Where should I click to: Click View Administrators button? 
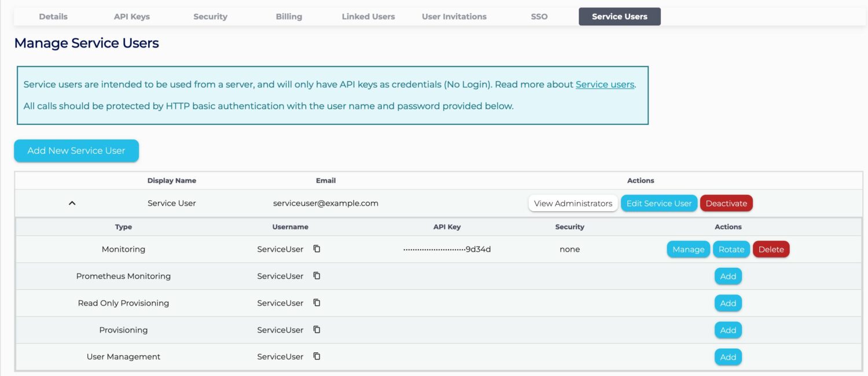click(573, 203)
